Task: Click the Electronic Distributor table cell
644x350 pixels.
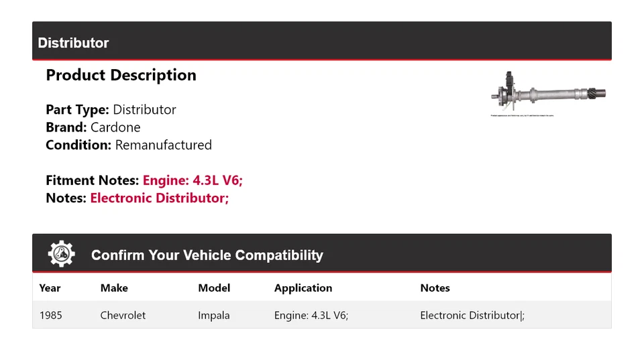Action: point(472,315)
